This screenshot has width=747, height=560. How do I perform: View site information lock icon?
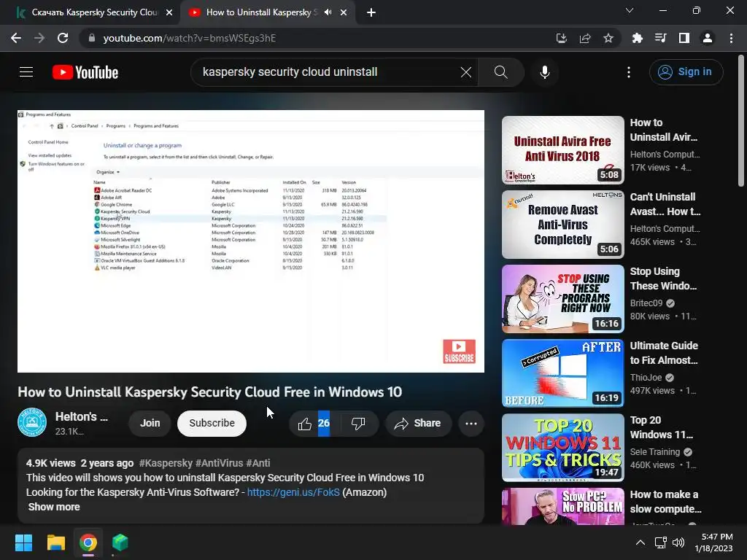point(92,38)
